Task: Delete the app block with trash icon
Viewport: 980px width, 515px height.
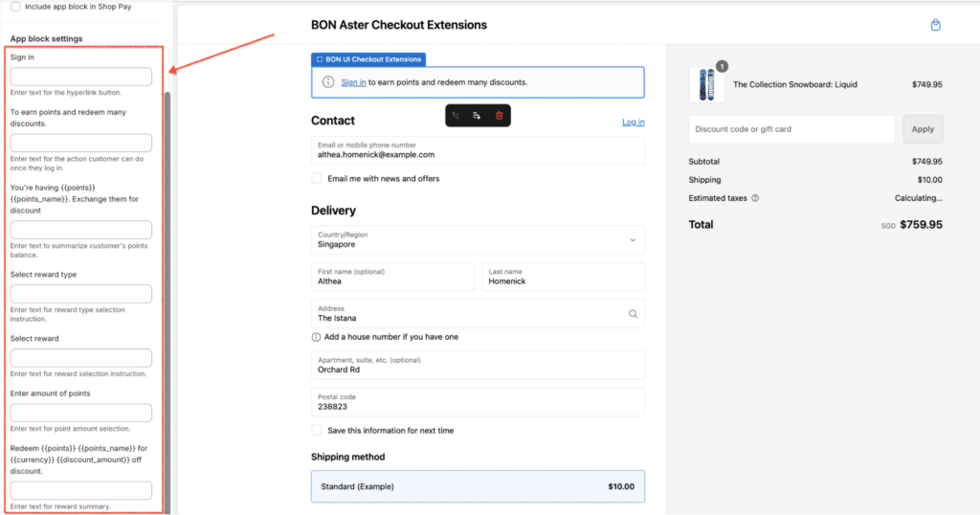Action: point(499,115)
